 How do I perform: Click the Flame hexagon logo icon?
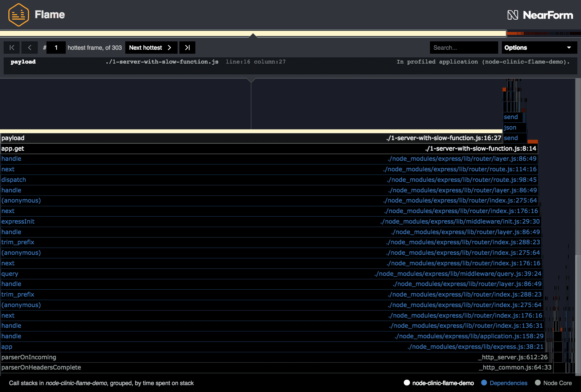(x=19, y=15)
